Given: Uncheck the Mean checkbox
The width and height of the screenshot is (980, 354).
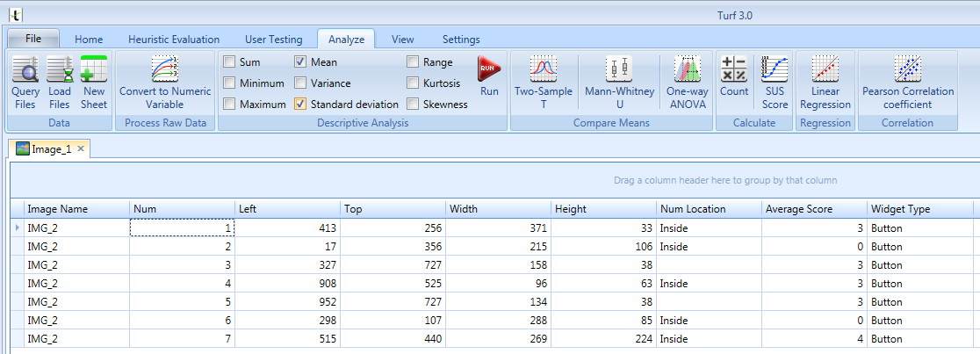Looking at the screenshot, I should (x=300, y=62).
